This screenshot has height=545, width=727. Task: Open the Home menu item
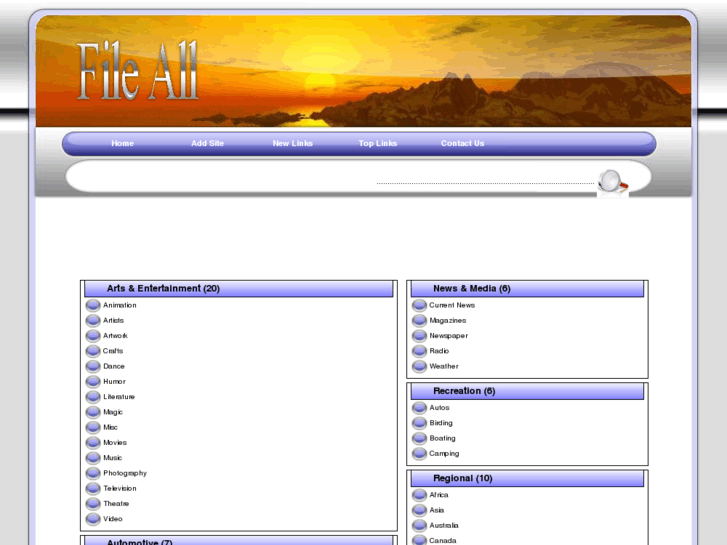(x=122, y=143)
